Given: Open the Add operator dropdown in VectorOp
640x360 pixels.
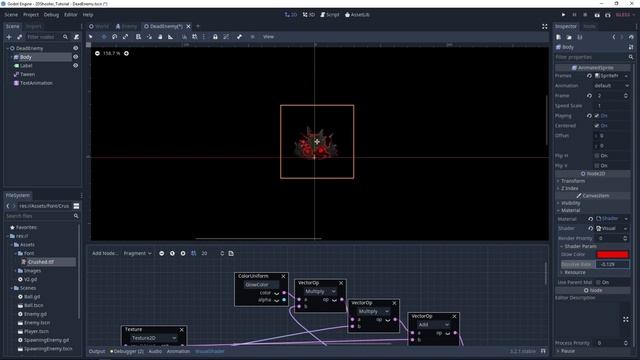Looking at the screenshot, I should pos(433,325).
